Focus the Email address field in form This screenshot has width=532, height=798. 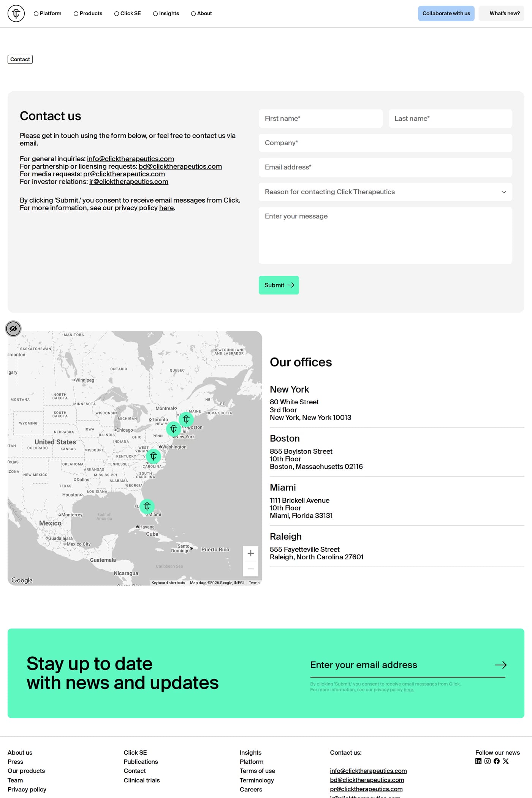[x=385, y=167]
